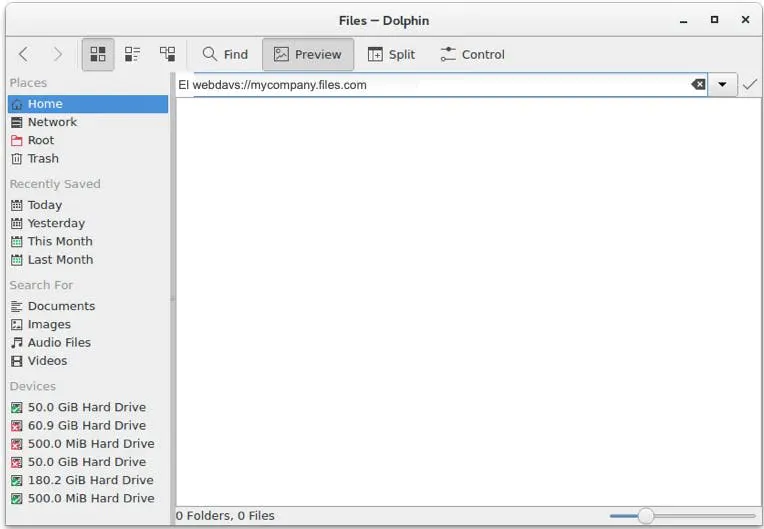The height and width of the screenshot is (529, 764).
Task: Close the Dolphin window
Action: pos(745,20)
